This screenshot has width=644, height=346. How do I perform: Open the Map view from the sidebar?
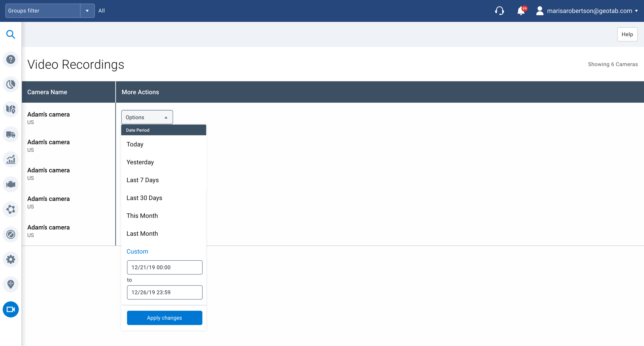(x=11, y=109)
